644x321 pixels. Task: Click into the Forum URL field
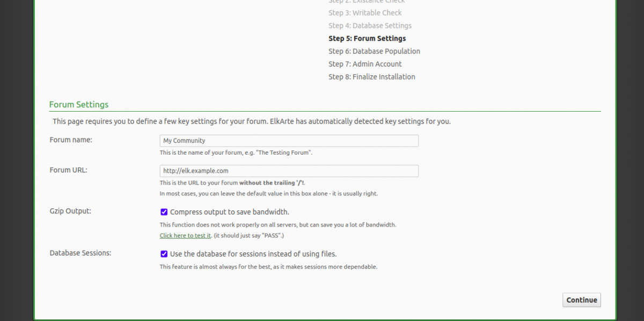(x=289, y=171)
